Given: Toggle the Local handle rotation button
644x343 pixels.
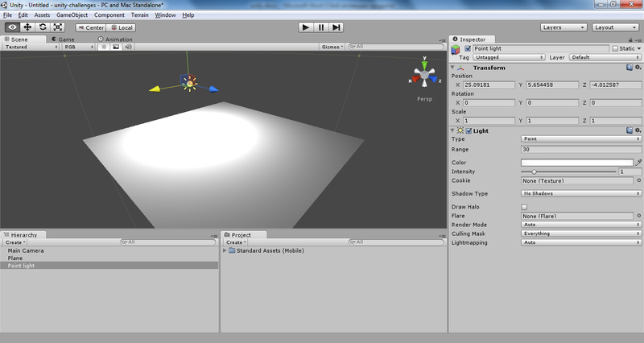Looking at the screenshot, I should click(x=122, y=27).
